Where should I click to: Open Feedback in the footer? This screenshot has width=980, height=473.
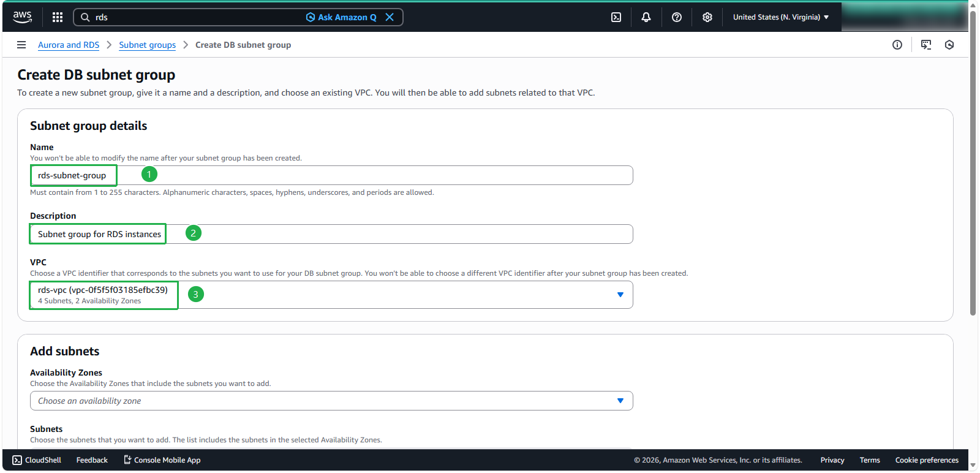coord(92,460)
